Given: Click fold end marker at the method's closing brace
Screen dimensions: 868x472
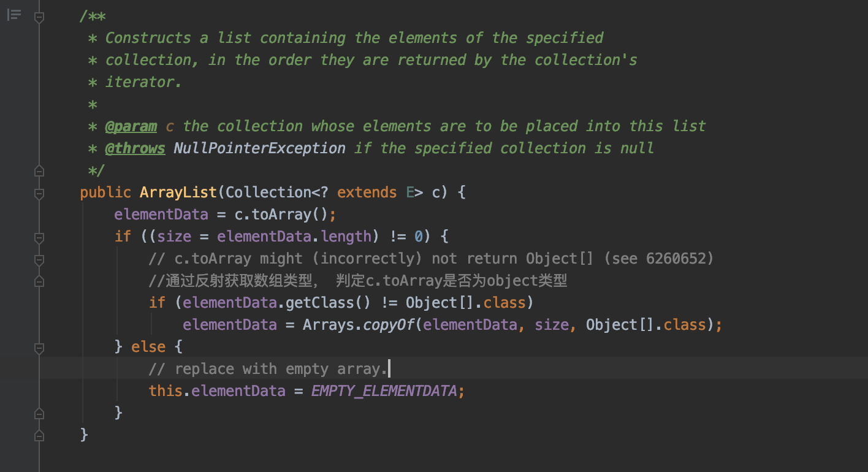Looking at the screenshot, I should pyautogui.click(x=39, y=436).
